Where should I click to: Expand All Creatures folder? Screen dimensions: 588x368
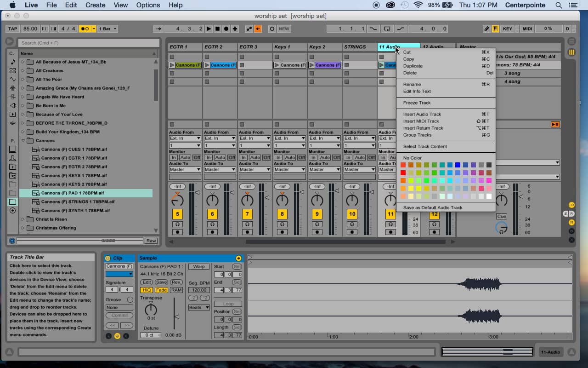click(23, 71)
